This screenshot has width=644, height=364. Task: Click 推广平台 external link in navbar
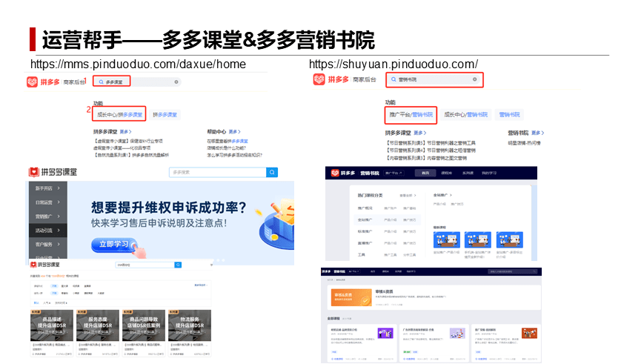tap(394, 173)
